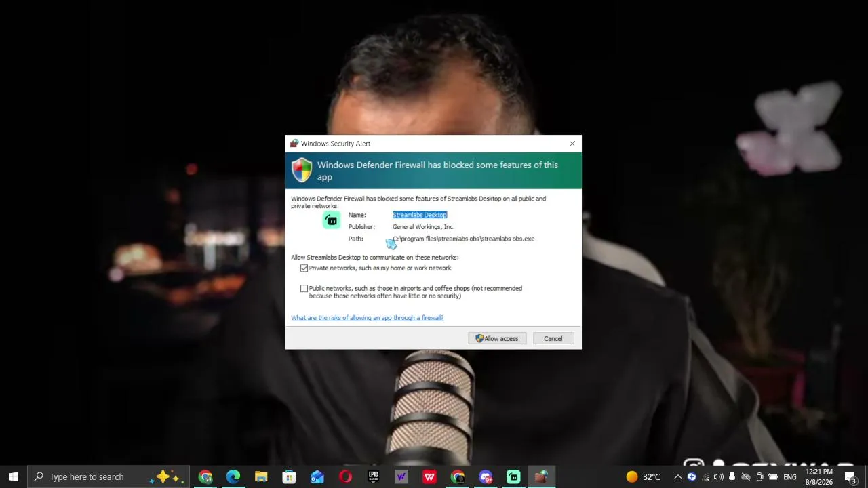Open the notification center icon

850,476
